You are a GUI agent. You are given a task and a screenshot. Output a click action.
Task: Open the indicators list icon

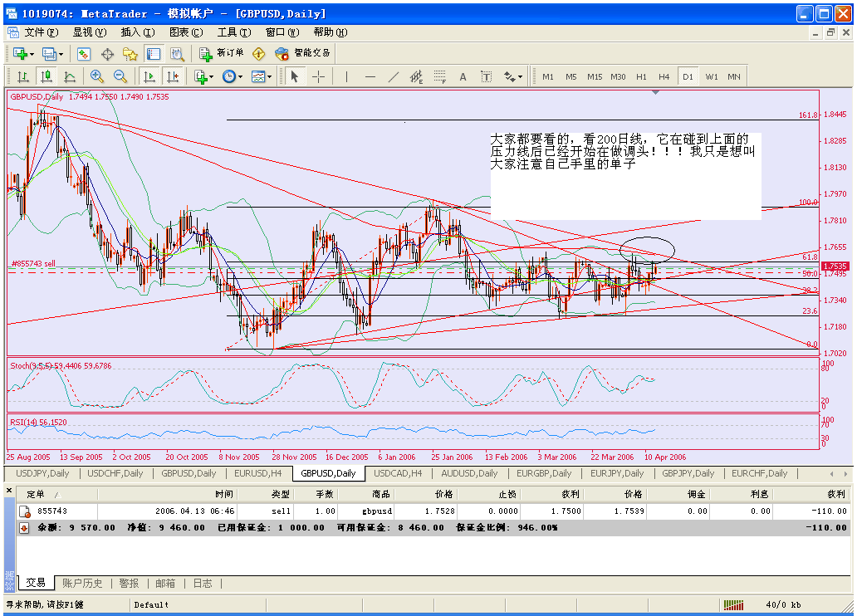click(x=201, y=76)
